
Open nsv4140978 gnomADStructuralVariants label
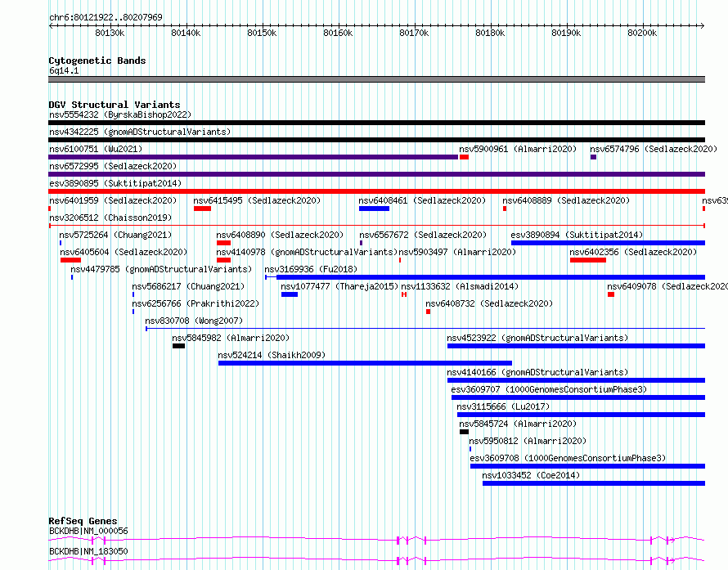[307, 252]
